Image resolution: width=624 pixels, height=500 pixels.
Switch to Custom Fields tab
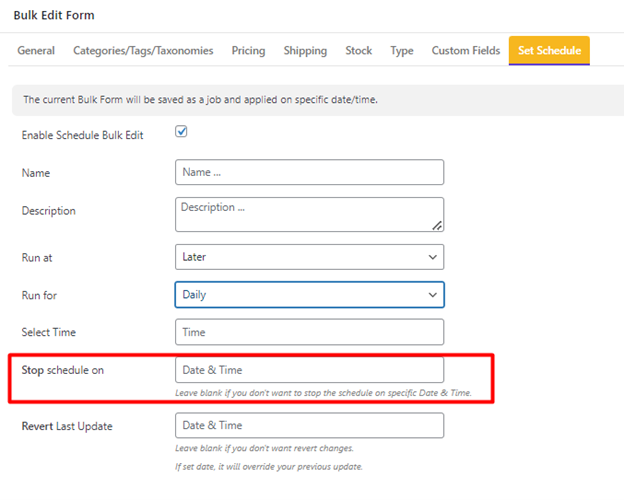(x=466, y=51)
